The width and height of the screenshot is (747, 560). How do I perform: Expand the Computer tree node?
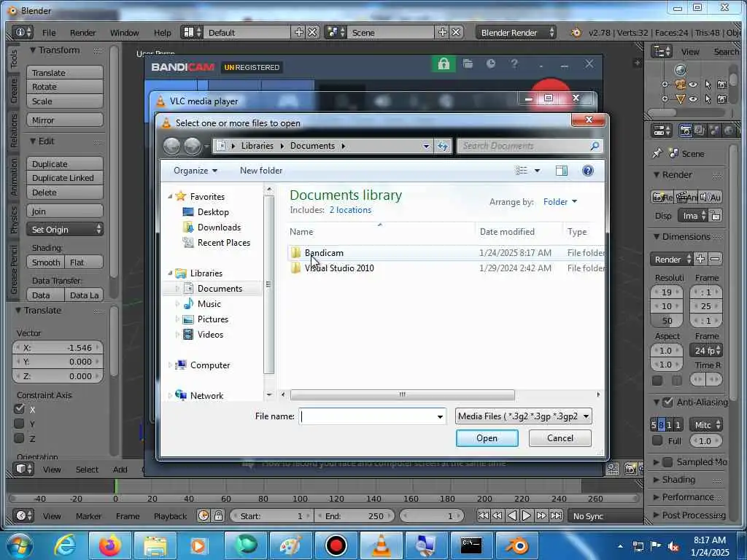coord(170,365)
